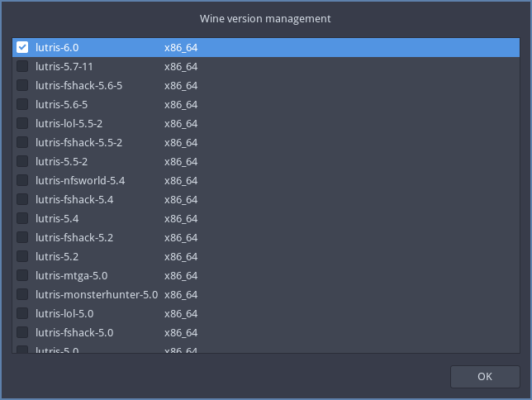Click x86_64 in the lutris-5.7-11 row
This screenshot has height=400, width=532.
tap(181, 67)
